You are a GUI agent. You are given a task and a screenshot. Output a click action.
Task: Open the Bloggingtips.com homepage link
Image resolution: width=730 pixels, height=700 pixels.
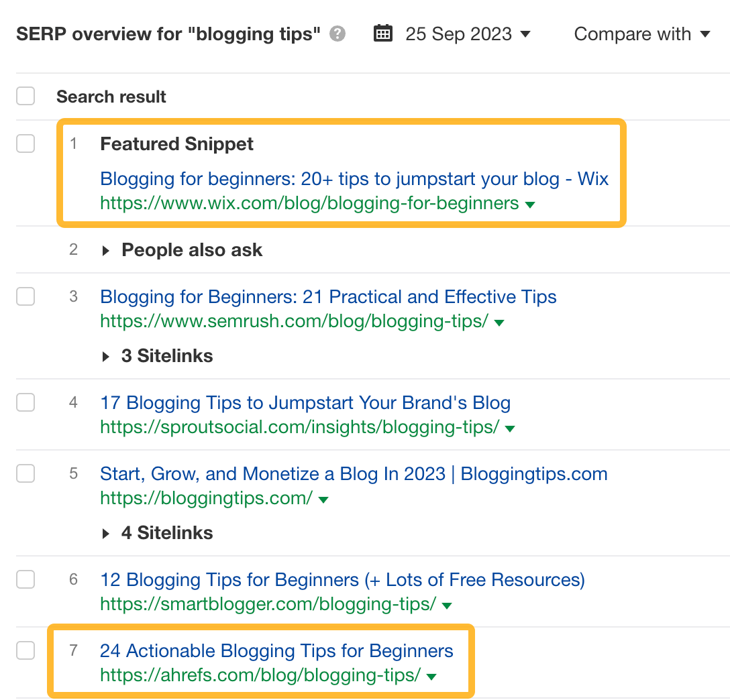pyautogui.click(x=354, y=473)
